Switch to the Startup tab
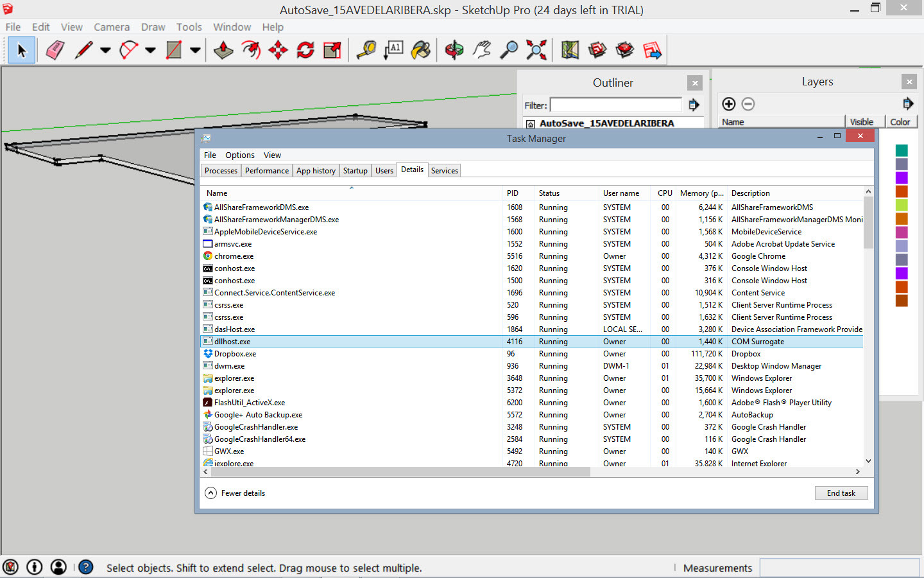This screenshot has width=924, height=578. point(355,171)
